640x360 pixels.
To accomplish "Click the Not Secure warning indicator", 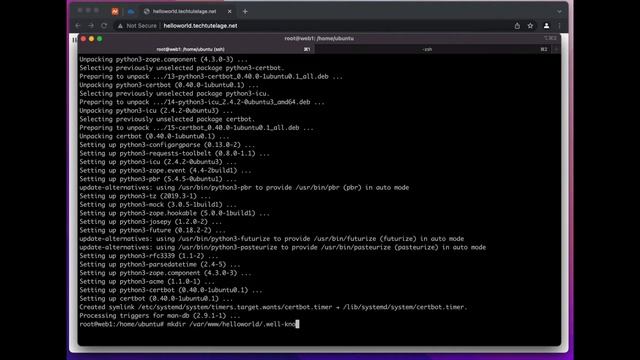I will click(x=137, y=26).
